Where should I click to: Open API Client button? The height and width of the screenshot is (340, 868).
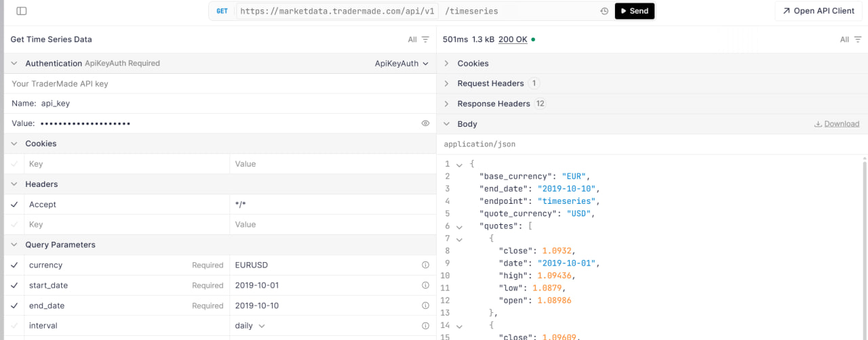pos(818,11)
